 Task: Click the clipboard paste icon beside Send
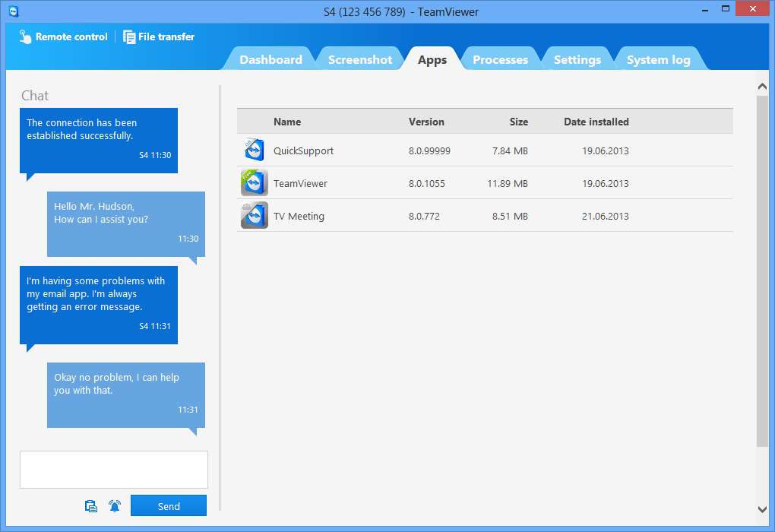pyautogui.click(x=91, y=506)
